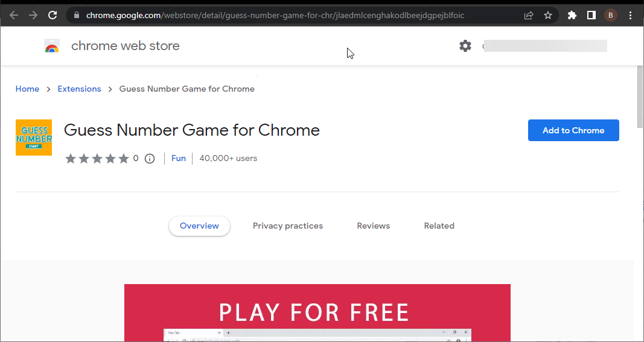Go to Home breadcrumb link
The height and width of the screenshot is (342, 644).
[27, 89]
